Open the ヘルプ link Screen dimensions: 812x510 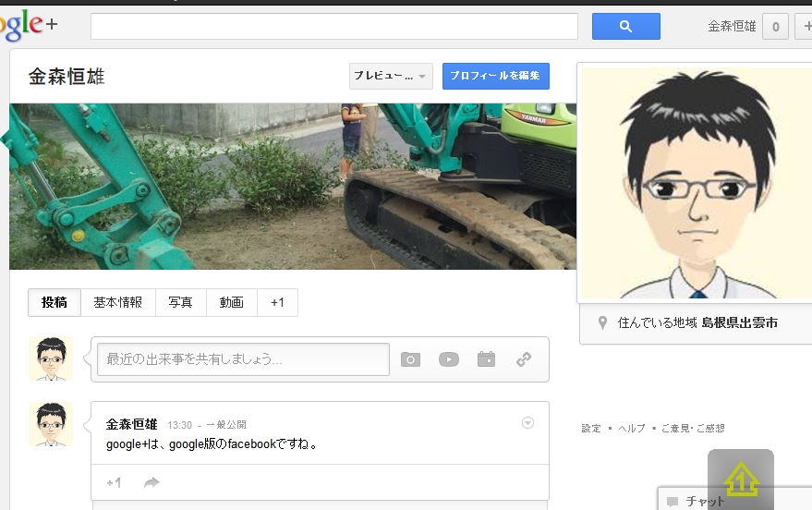coord(632,428)
